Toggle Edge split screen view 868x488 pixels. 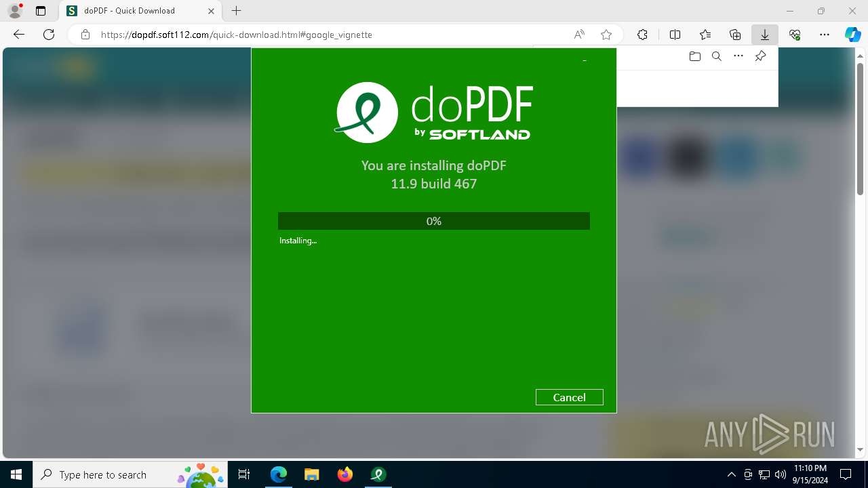(675, 35)
